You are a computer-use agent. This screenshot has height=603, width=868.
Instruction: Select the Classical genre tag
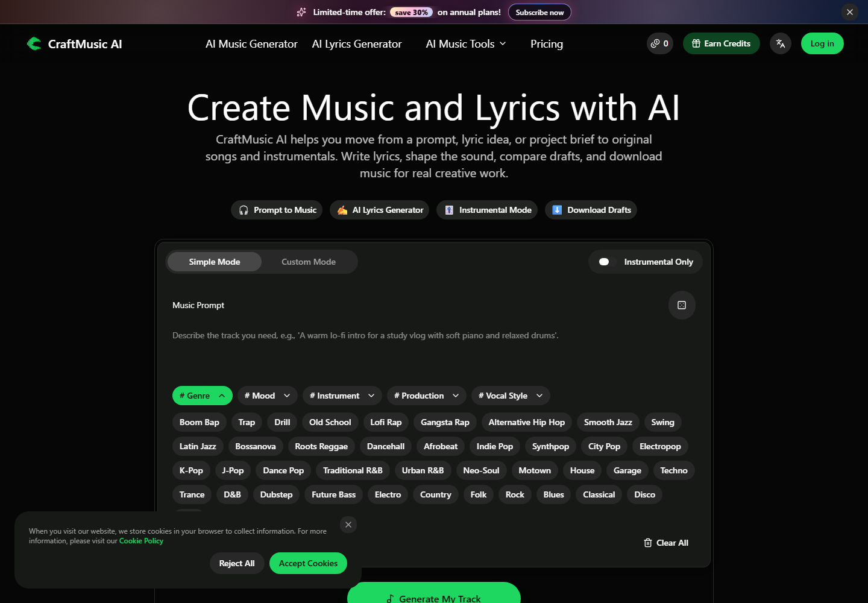point(599,494)
